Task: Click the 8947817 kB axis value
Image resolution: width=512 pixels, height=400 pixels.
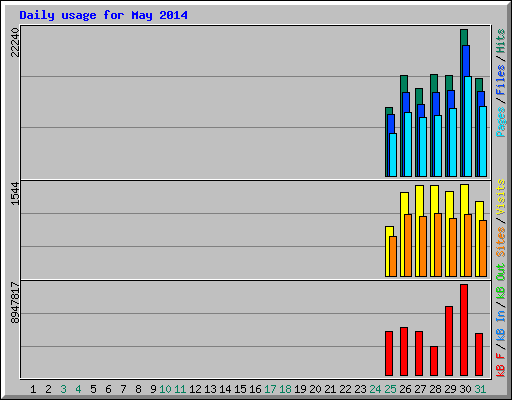Action: (15, 303)
